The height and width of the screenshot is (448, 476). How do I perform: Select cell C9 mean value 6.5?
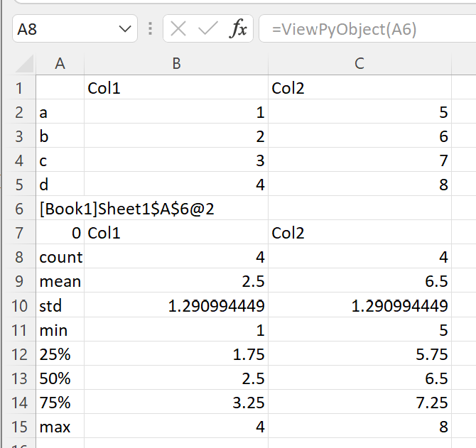(359, 281)
